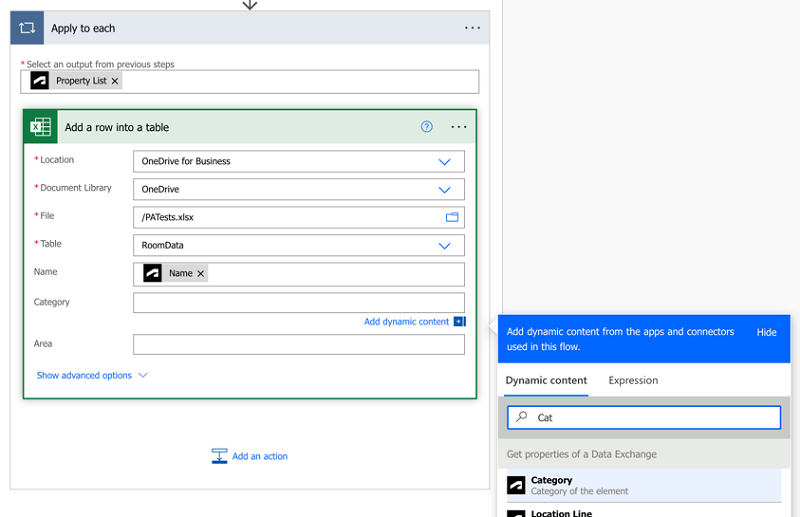
Task: Click the Apply to each loop icon
Action: (x=27, y=28)
